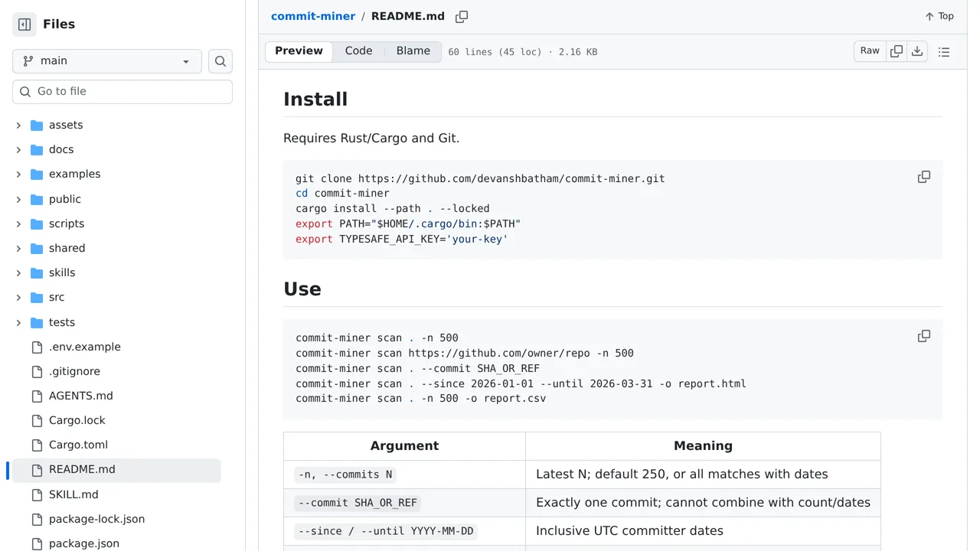Open the commit-miner repository link
This screenshot has width=980, height=551.
(313, 16)
